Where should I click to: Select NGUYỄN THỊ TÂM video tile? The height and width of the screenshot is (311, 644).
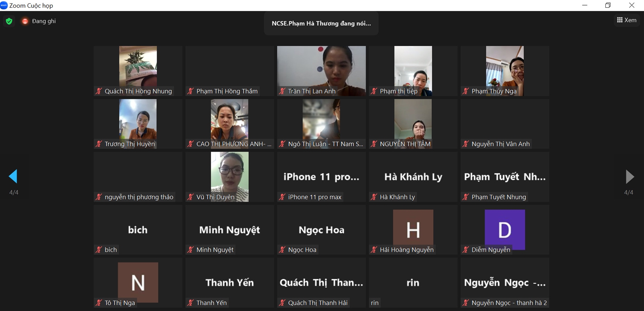coord(413,124)
